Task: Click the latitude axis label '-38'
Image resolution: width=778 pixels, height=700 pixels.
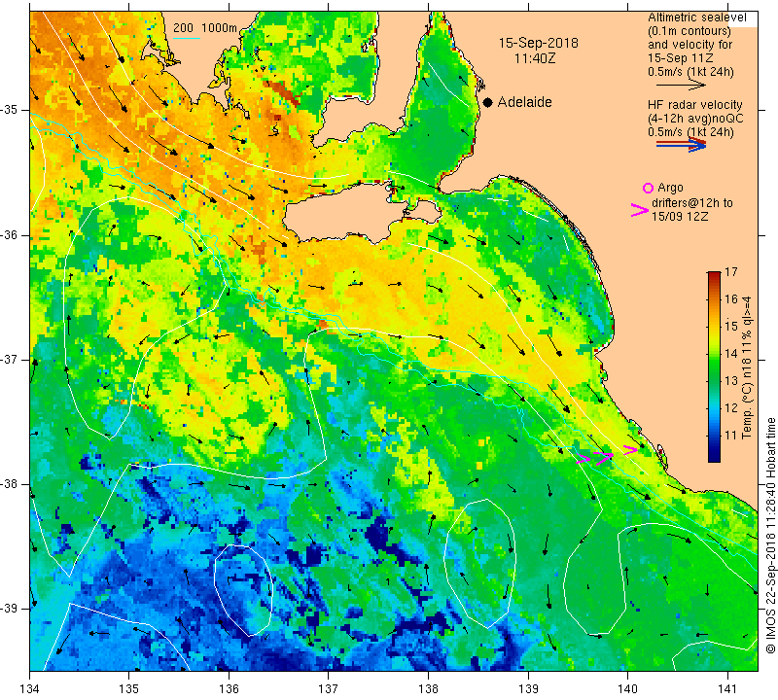Action: 10,484
